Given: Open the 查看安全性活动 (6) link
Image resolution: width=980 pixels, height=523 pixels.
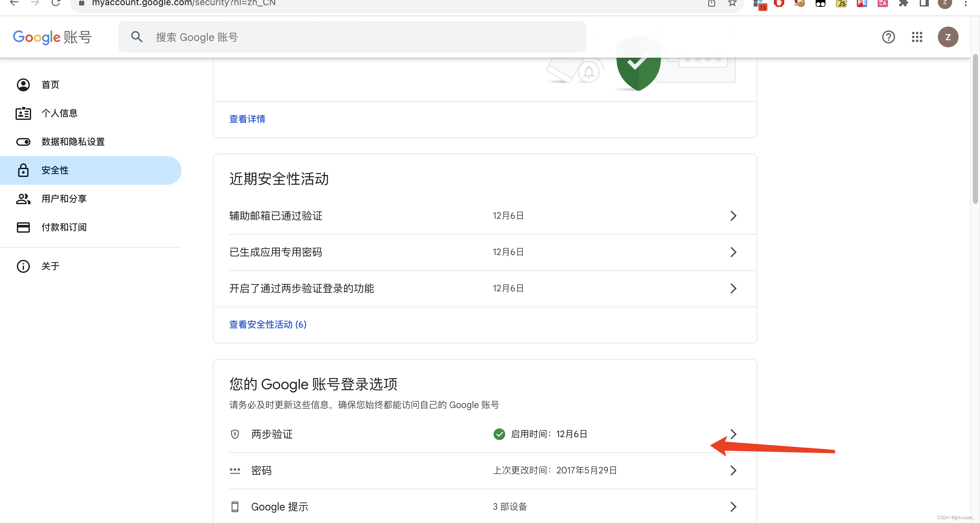Looking at the screenshot, I should click(267, 324).
